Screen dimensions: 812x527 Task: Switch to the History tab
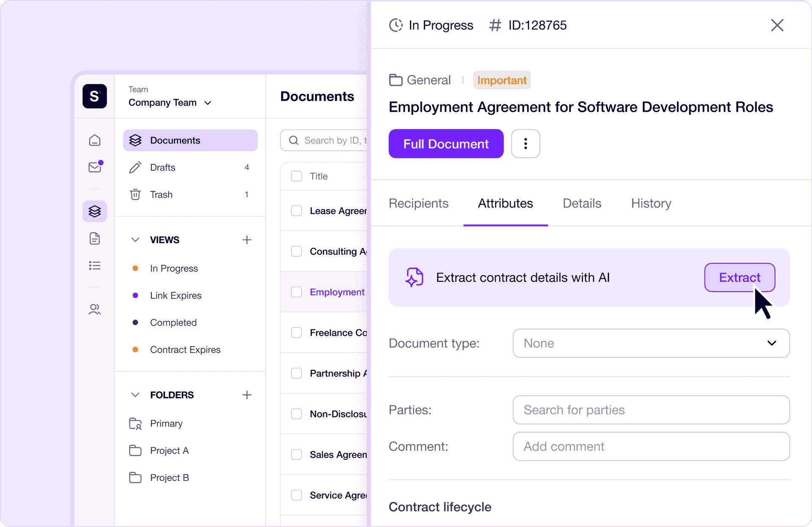pyautogui.click(x=651, y=203)
